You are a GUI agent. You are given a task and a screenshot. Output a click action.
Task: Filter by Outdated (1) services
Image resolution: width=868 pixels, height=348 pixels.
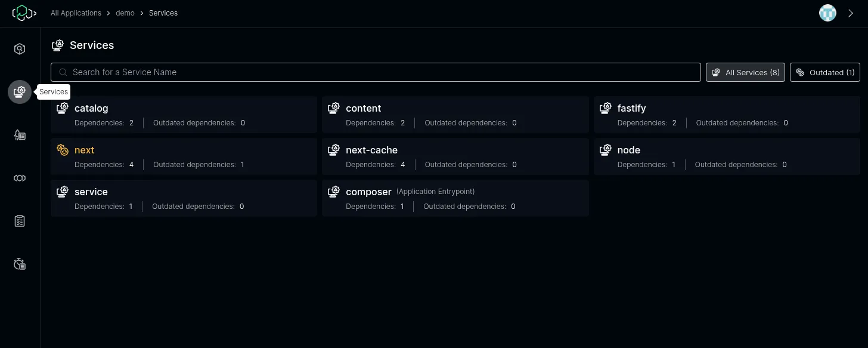tap(825, 72)
